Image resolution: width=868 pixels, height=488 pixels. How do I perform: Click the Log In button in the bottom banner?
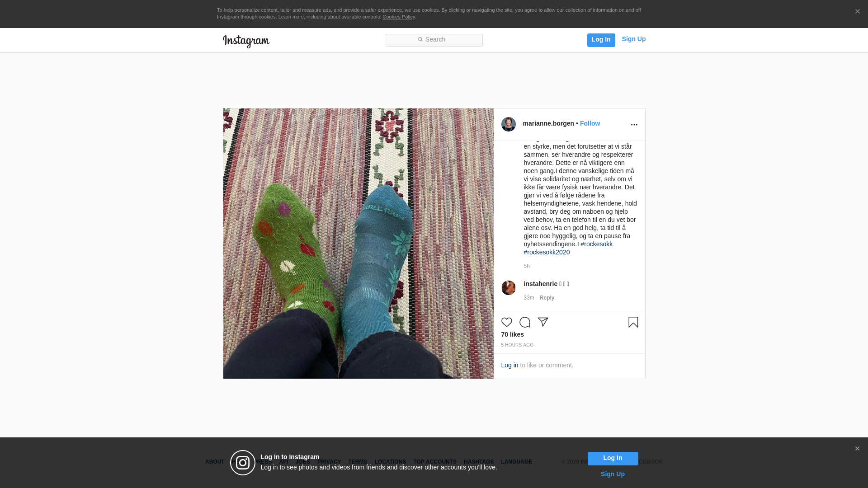tap(613, 458)
